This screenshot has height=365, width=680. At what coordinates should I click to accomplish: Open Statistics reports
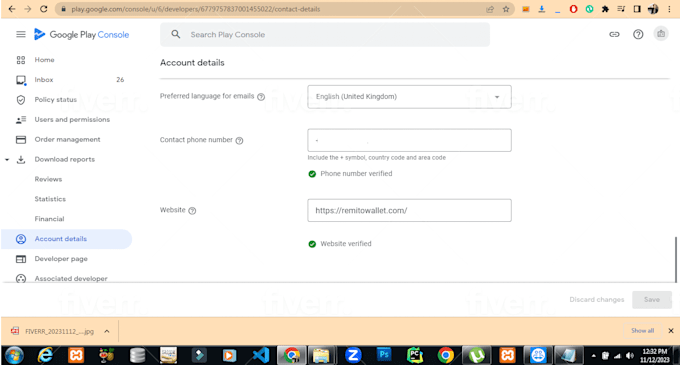pos(50,199)
